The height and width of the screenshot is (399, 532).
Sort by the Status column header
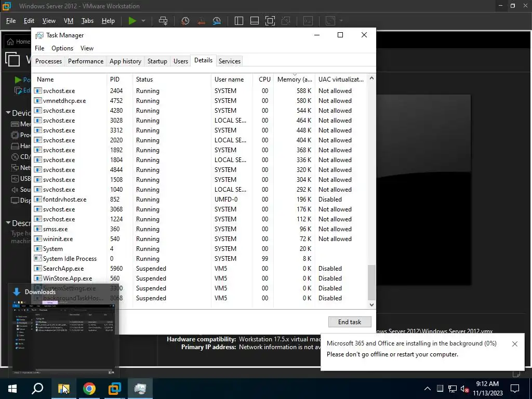pos(172,79)
